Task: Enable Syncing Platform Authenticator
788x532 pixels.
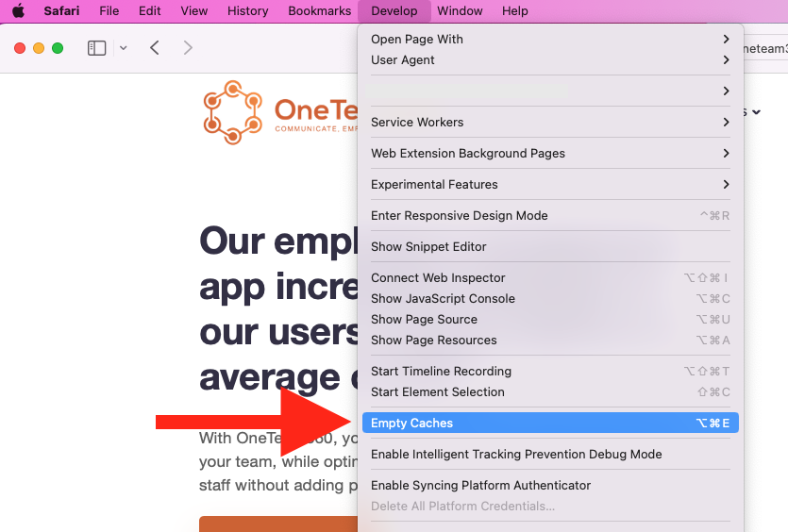Action: (x=550, y=485)
